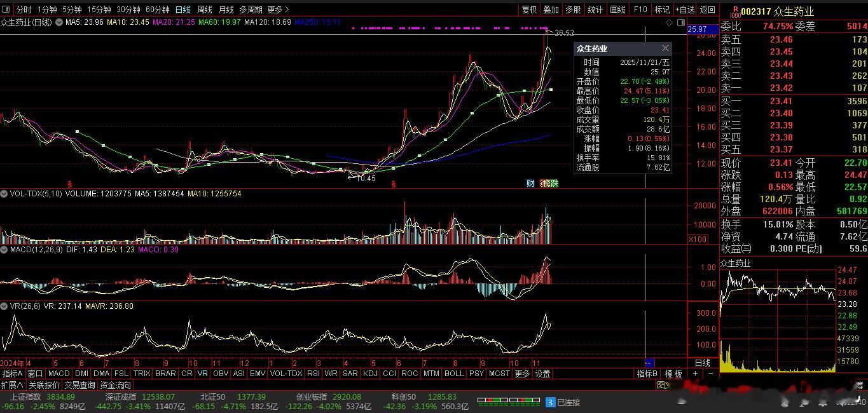Click the 标记 mark button

click(x=662, y=10)
